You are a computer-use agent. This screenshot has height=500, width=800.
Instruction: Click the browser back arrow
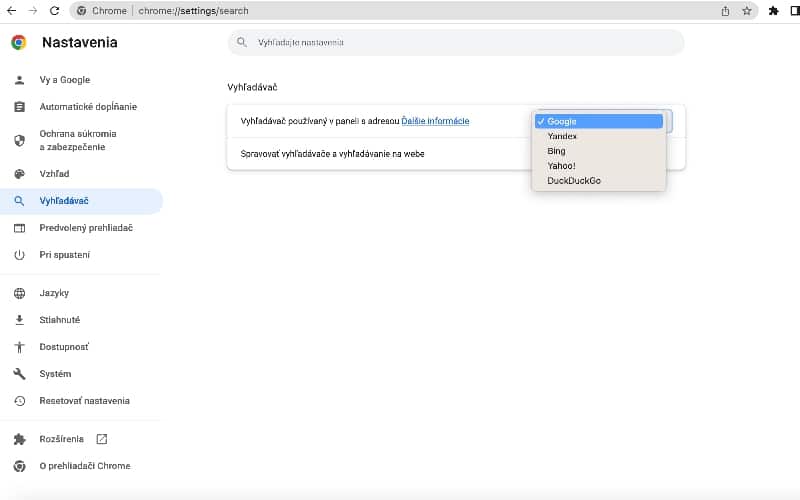[11, 11]
